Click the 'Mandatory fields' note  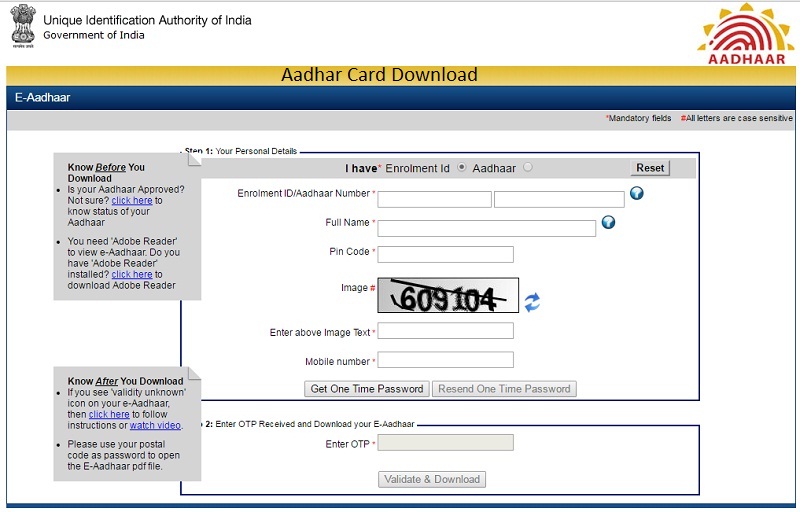point(639,118)
